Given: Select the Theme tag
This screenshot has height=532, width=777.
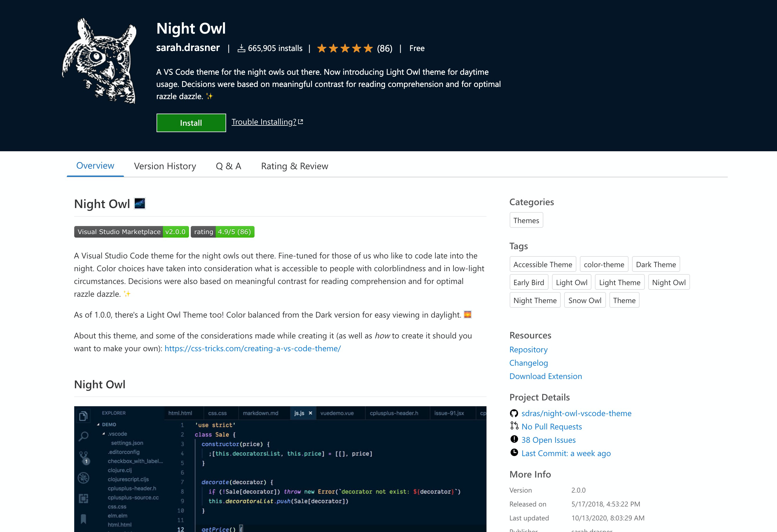Looking at the screenshot, I should coord(624,300).
